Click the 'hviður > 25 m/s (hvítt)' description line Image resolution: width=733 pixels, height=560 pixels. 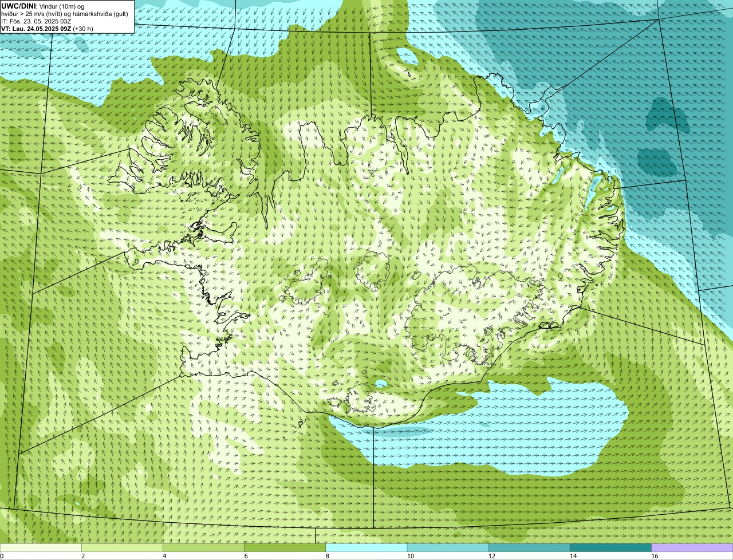click(65, 14)
